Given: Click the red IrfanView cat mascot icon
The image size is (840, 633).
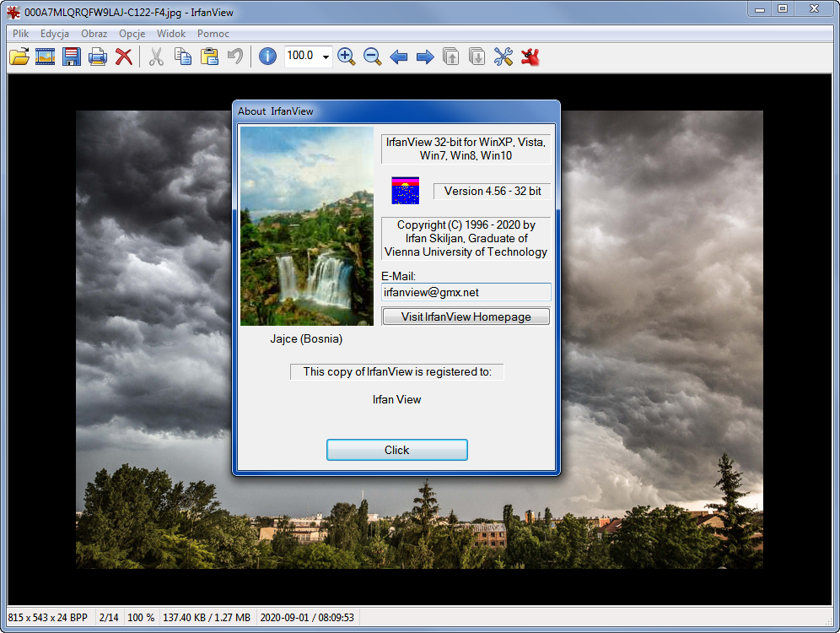Looking at the screenshot, I should pos(530,57).
